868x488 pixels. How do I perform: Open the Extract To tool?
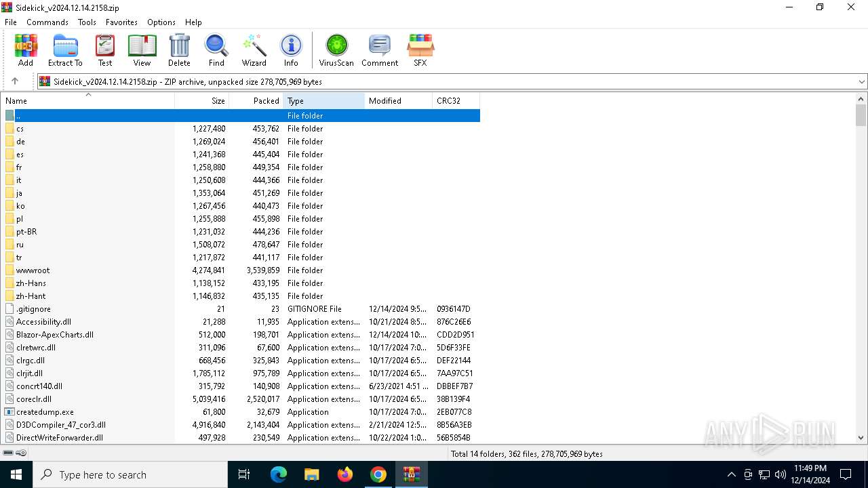pyautogui.click(x=65, y=51)
